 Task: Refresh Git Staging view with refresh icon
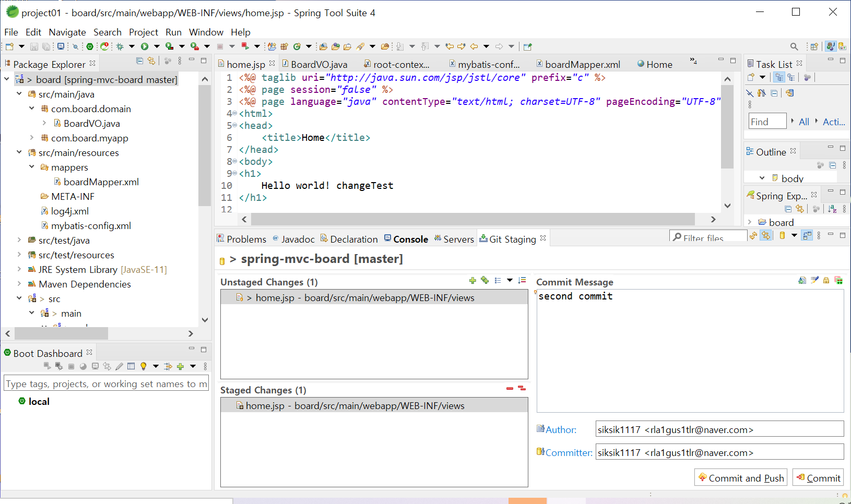tap(753, 235)
